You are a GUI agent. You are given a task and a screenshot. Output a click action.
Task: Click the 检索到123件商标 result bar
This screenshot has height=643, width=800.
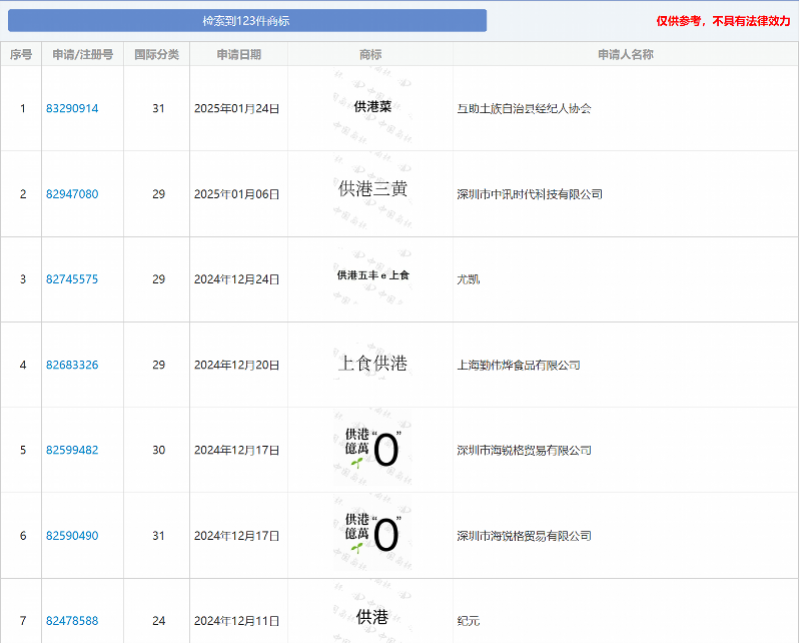pyautogui.click(x=247, y=20)
